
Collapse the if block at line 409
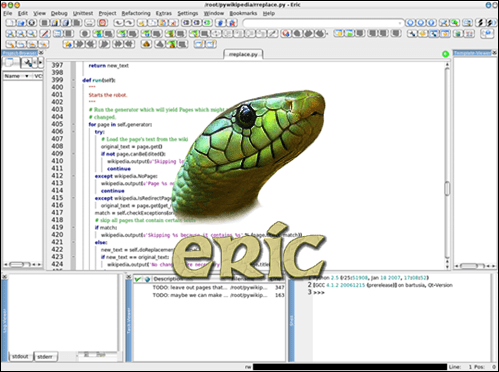pyautogui.click(x=74, y=154)
